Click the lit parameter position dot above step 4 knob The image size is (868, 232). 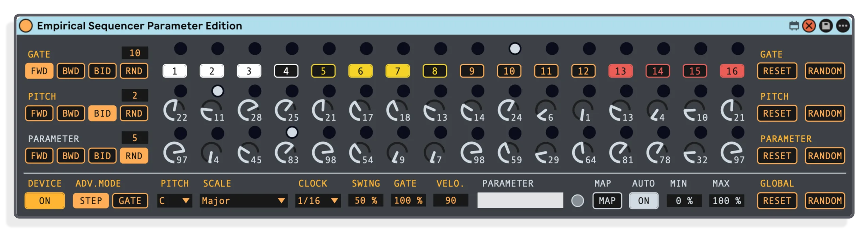tap(292, 132)
